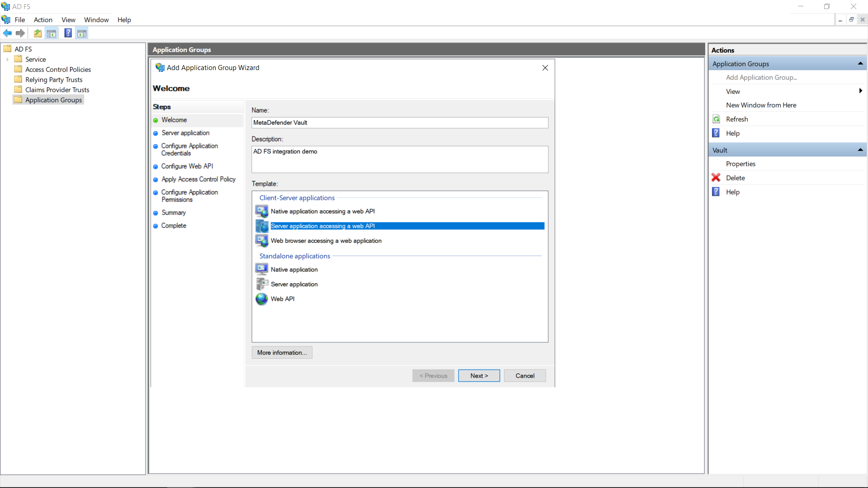Select Web browser accessing a web application template
Image resolution: width=868 pixels, height=488 pixels.
(x=326, y=241)
